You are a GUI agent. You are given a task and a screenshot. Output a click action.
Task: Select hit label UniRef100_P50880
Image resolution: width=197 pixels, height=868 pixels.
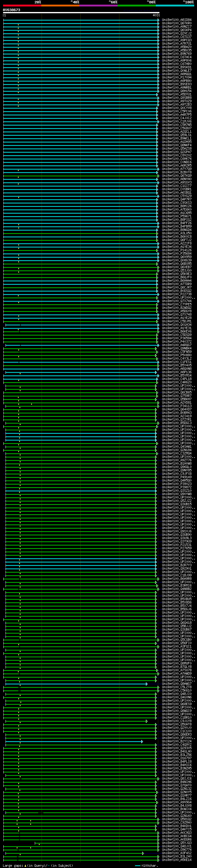pyautogui.click(x=177, y=356)
